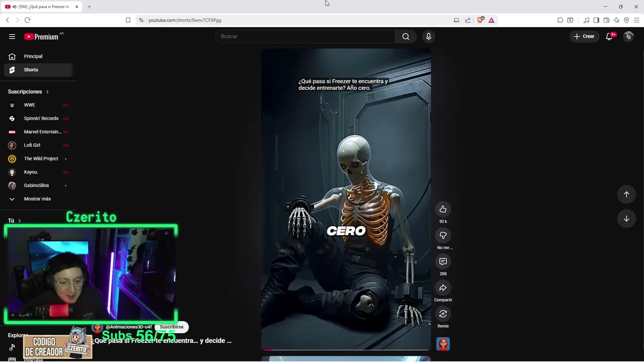Expand the Suscripciones section chevron

(x=47, y=92)
